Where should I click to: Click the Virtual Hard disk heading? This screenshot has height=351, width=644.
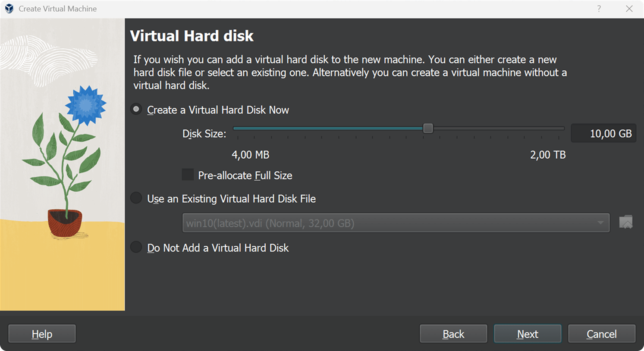coord(192,36)
